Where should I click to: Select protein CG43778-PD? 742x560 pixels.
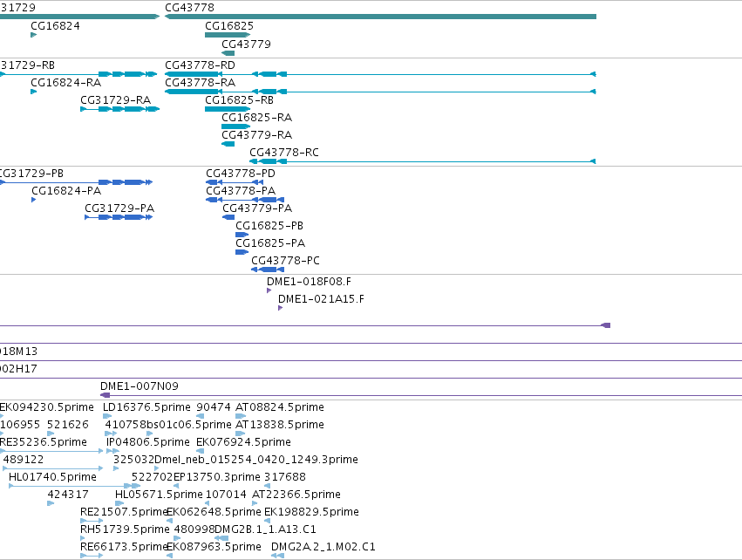(x=235, y=182)
